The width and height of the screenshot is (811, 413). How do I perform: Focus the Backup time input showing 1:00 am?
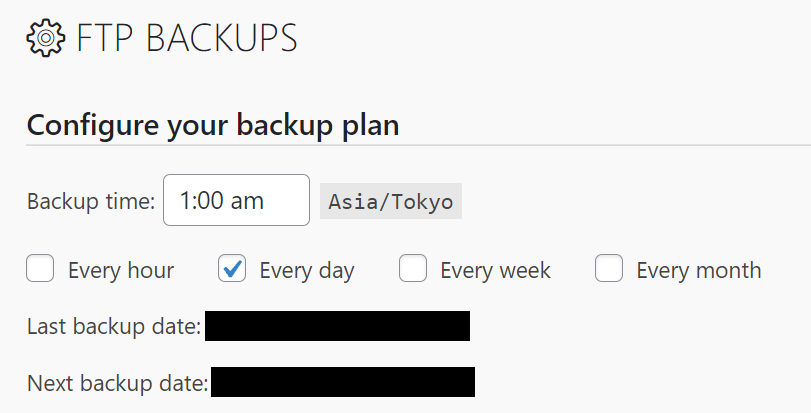(x=236, y=200)
